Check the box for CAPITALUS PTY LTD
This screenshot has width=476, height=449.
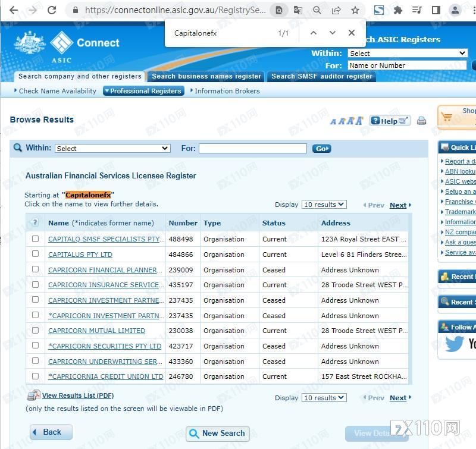35,254
